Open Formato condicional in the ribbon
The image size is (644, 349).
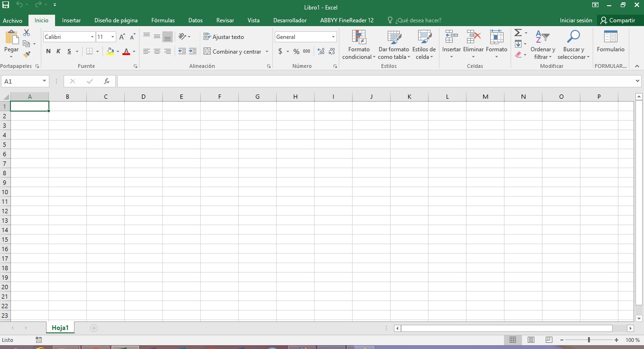[358, 45]
